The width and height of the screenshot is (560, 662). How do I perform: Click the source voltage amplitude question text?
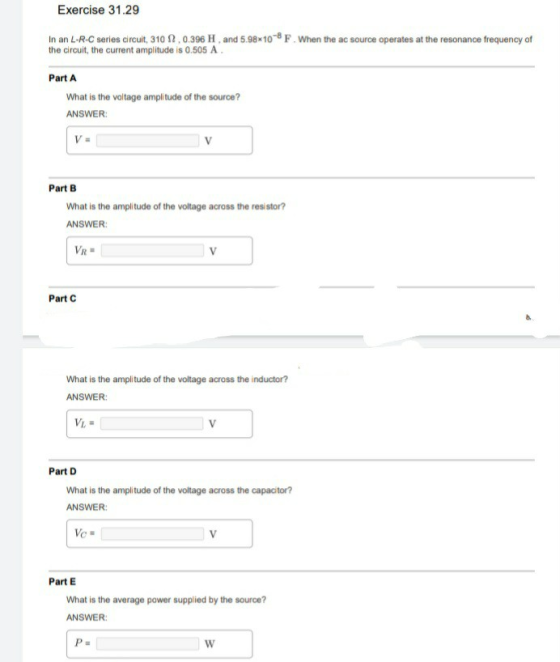point(153,97)
